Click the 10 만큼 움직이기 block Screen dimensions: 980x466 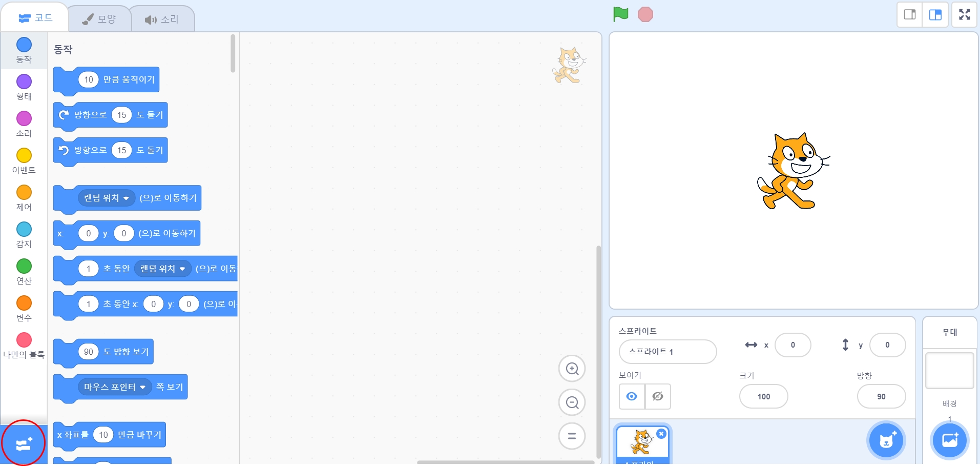pyautogui.click(x=106, y=80)
